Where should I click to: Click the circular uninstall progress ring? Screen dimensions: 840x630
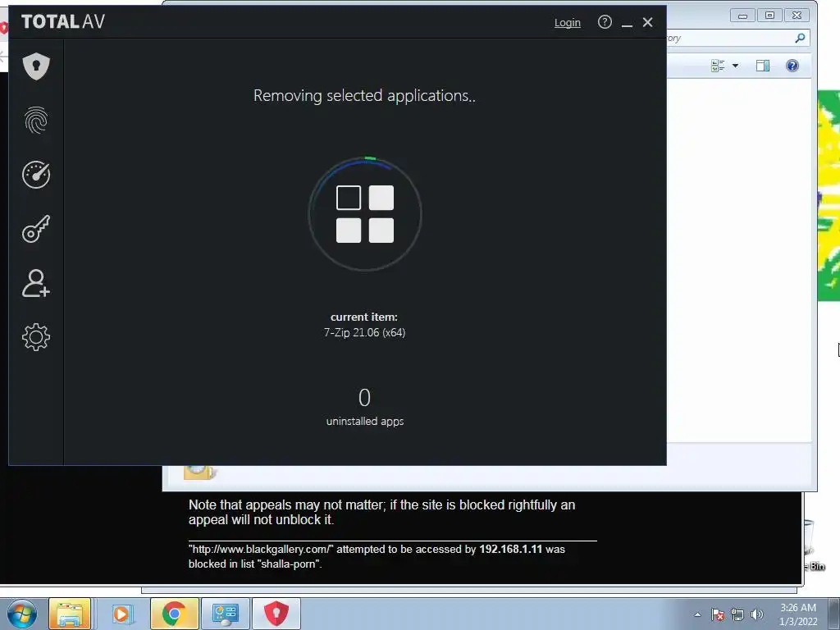coord(365,214)
